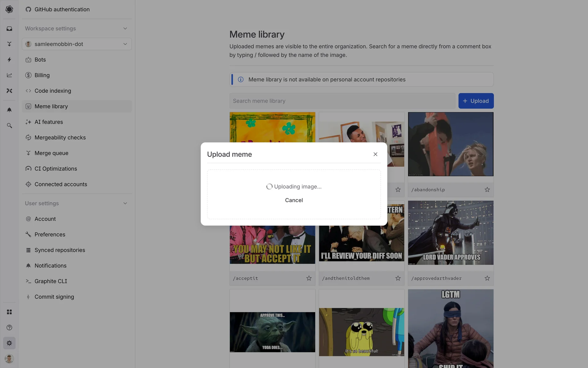588x368 pixels.
Task: Collapse the Workspace settings section
Action: point(125,29)
